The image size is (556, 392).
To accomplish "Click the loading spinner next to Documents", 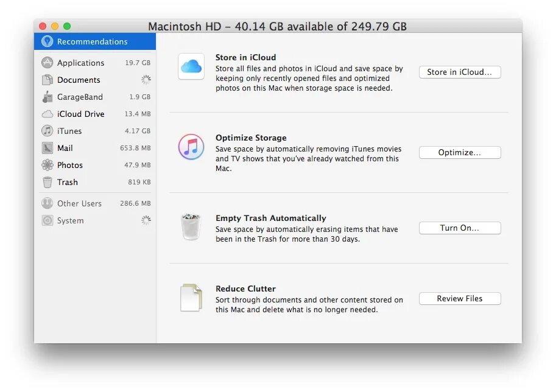I will click(x=146, y=80).
